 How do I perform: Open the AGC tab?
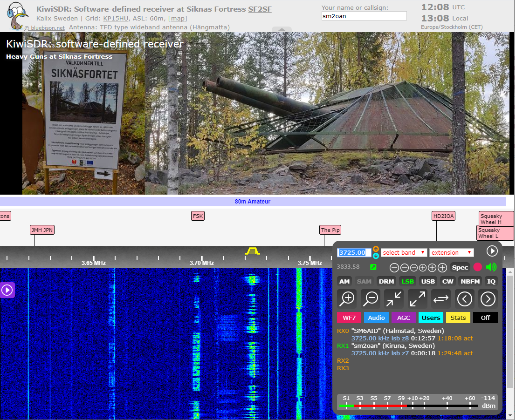click(404, 318)
